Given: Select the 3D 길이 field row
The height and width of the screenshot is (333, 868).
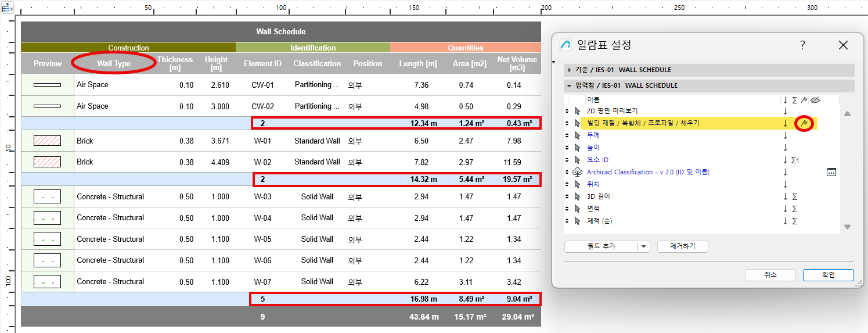Looking at the screenshot, I should click(x=598, y=196).
